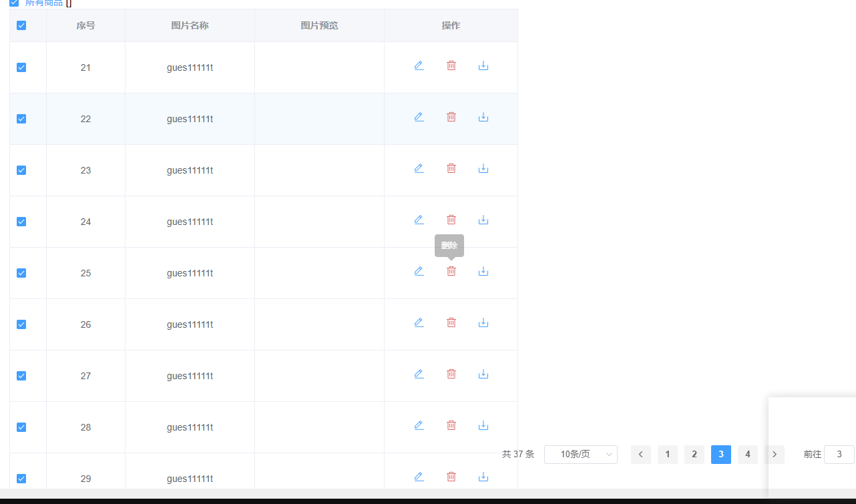Click the trash icon in row 27
Screen dimensions: 856x504
point(451,374)
